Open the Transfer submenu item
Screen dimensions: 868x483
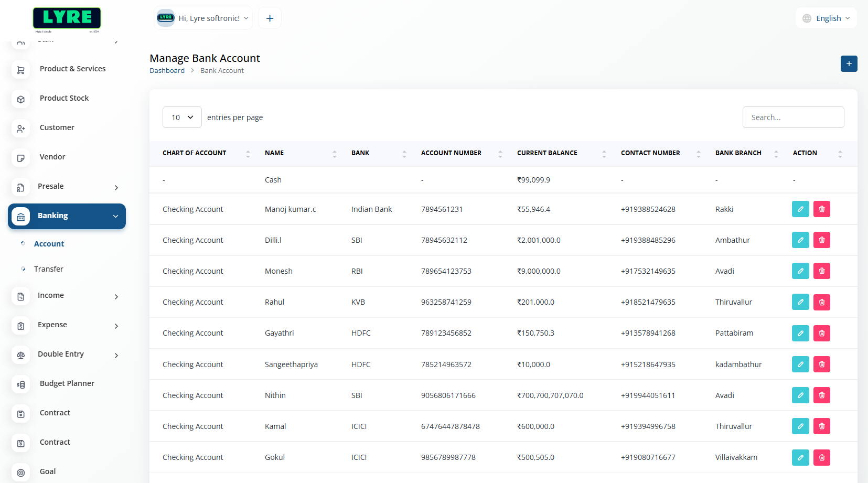pyautogui.click(x=49, y=269)
